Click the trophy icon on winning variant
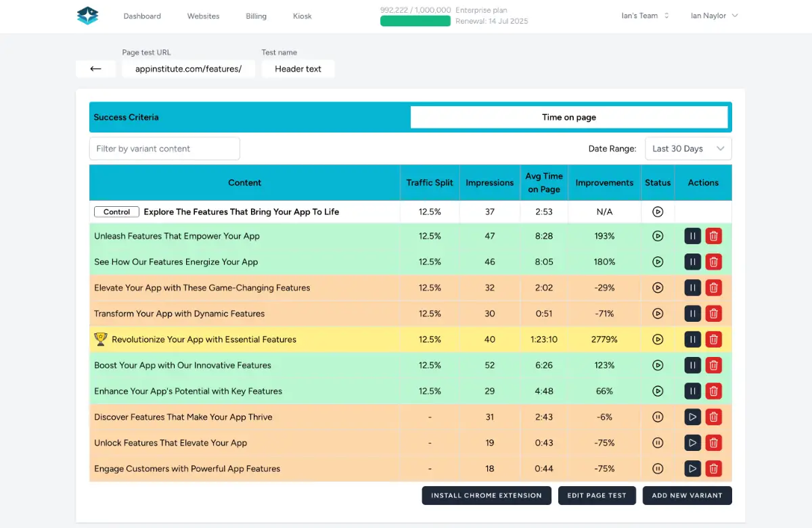The image size is (812, 528). click(x=101, y=339)
